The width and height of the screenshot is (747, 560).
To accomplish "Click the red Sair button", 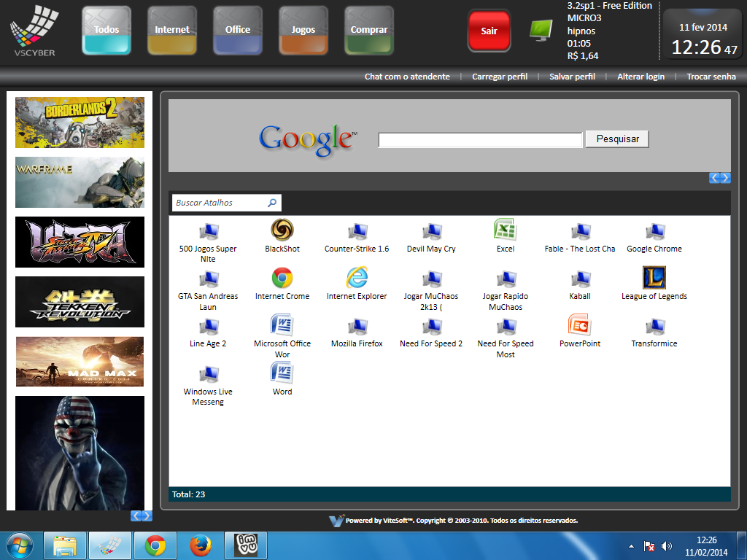I will (489, 31).
